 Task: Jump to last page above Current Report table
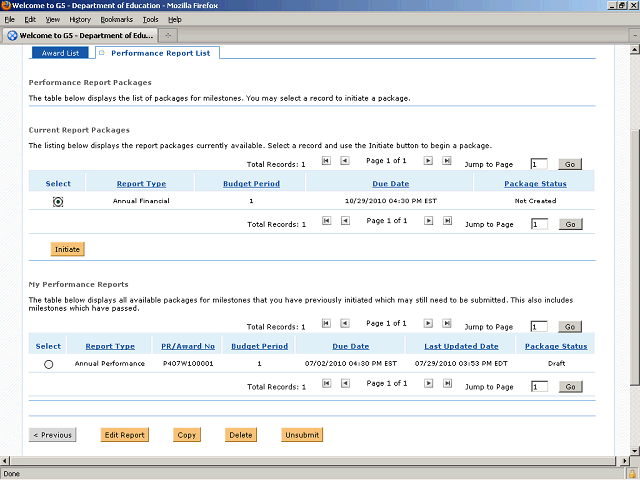pyautogui.click(x=447, y=160)
